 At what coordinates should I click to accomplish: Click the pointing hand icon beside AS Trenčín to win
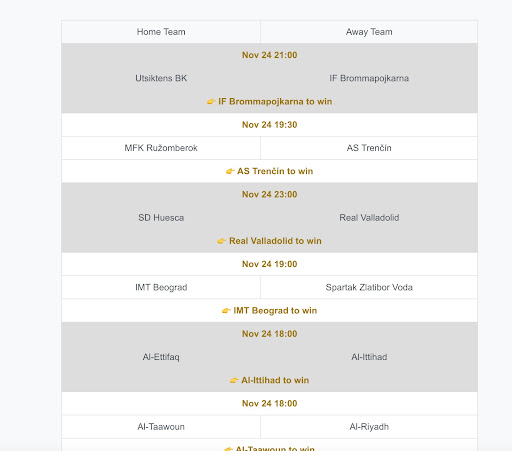230,171
